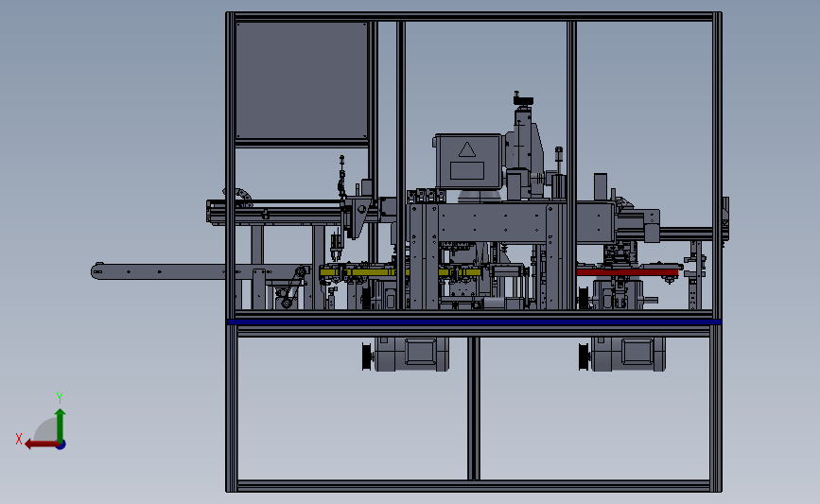Select the conveyor arm protruding left of the frame

click(160, 271)
